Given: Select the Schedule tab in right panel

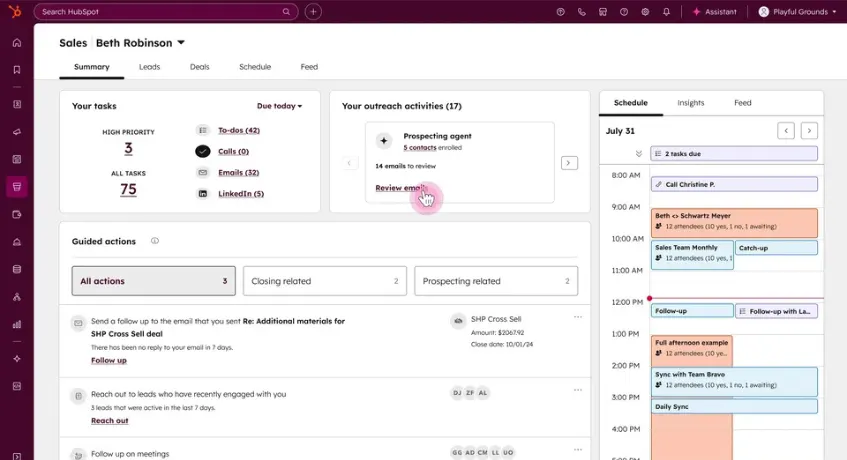Looking at the screenshot, I should click(x=631, y=103).
